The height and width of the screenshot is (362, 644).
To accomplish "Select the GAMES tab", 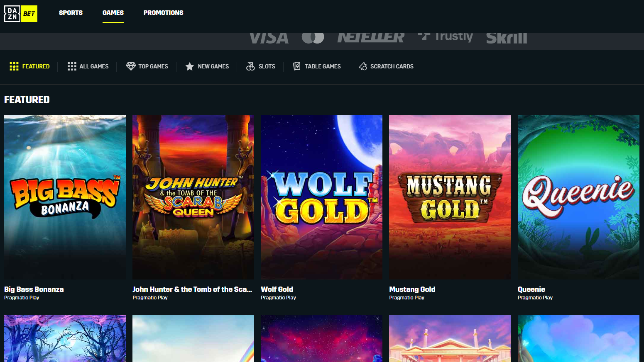I will click(113, 12).
